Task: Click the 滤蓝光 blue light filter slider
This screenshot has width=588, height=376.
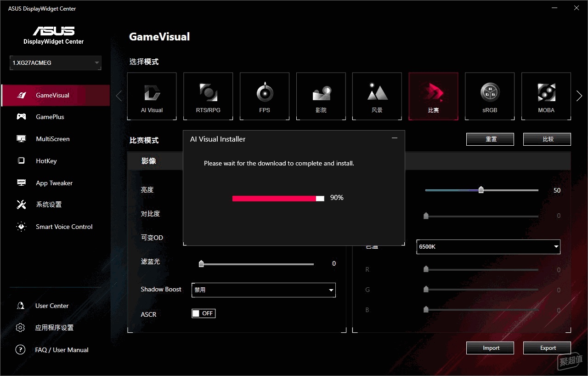Action: click(257, 264)
